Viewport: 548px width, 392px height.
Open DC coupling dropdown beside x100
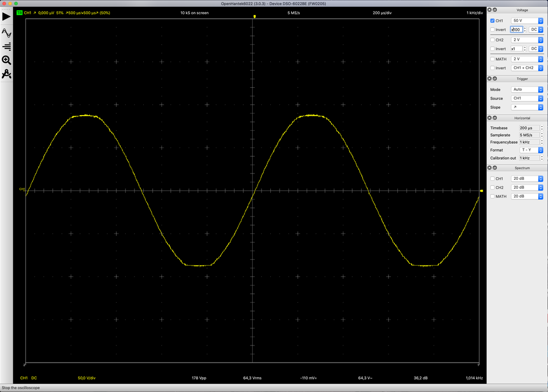pos(536,30)
